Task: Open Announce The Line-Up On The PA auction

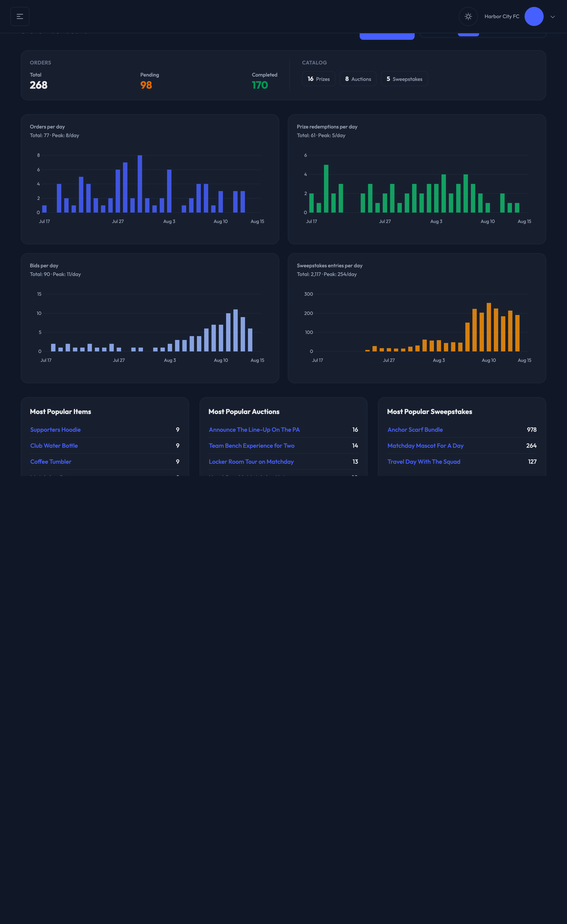Action: click(255, 430)
